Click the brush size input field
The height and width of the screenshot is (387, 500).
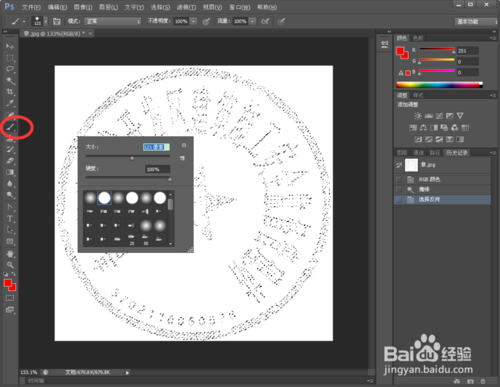[156, 147]
